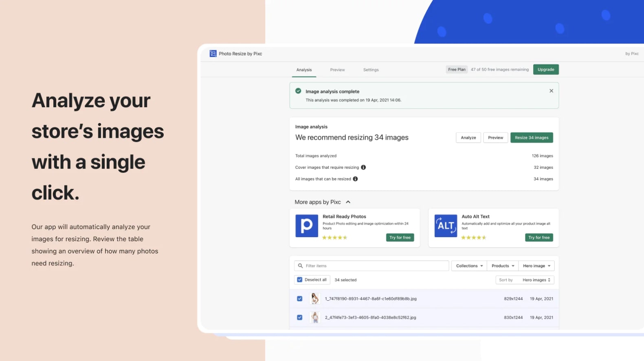Click 47 of 50 free images remaining text
The width and height of the screenshot is (644, 361).
coord(500,70)
